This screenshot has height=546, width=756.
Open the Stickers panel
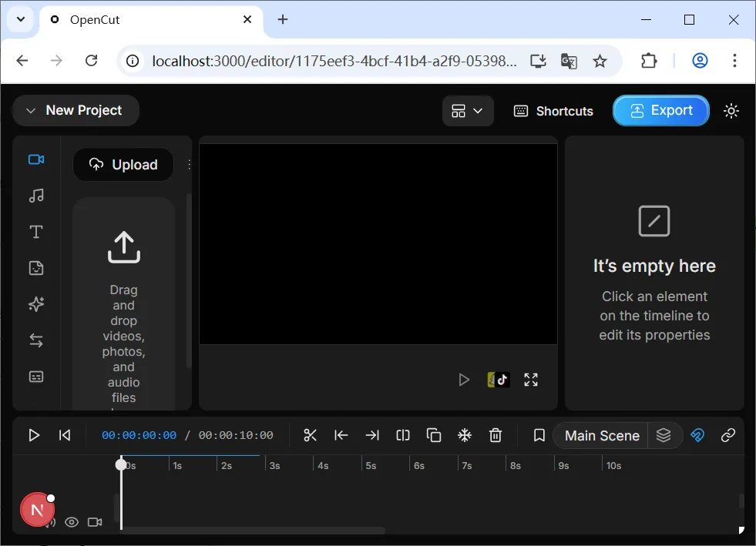pyautogui.click(x=36, y=268)
